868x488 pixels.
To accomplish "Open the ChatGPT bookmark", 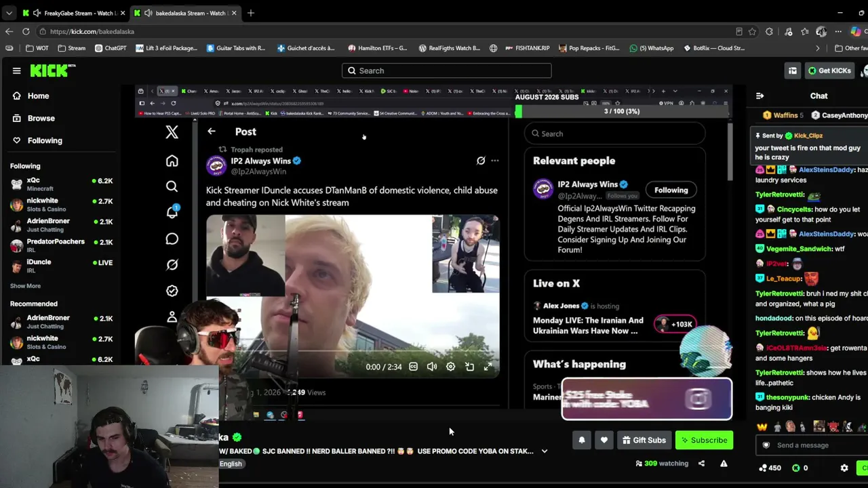I will coord(111,48).
